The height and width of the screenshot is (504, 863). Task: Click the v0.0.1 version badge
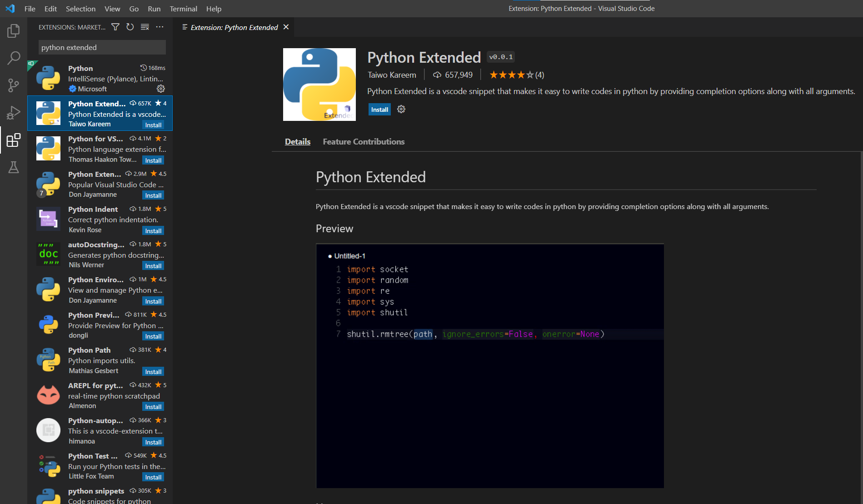tap(501, 57)
